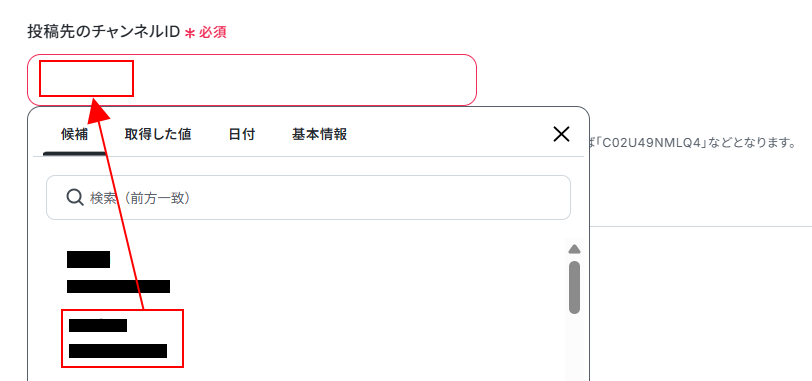This screenshot has height=381, width=812.
Task: Click the second candidate's redacted name line
Action: tap(98, 325)
